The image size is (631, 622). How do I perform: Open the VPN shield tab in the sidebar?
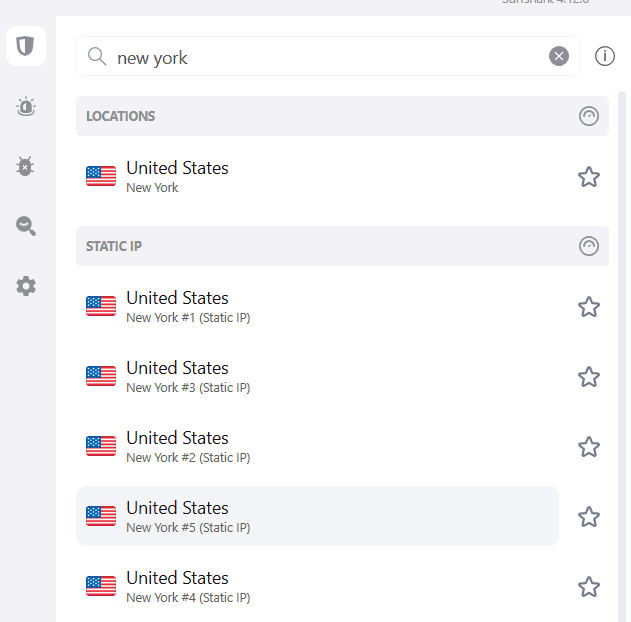click(x=26, y=46)
